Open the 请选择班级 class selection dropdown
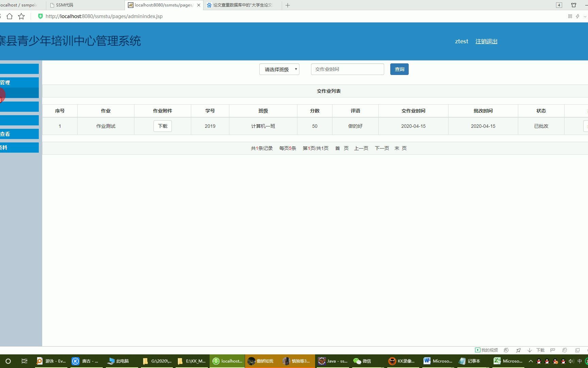 tap(279, 69)
